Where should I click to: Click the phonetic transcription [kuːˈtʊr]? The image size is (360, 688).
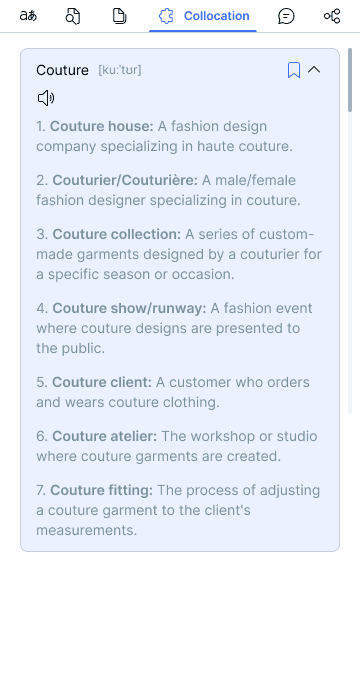(x=120, y=70)
